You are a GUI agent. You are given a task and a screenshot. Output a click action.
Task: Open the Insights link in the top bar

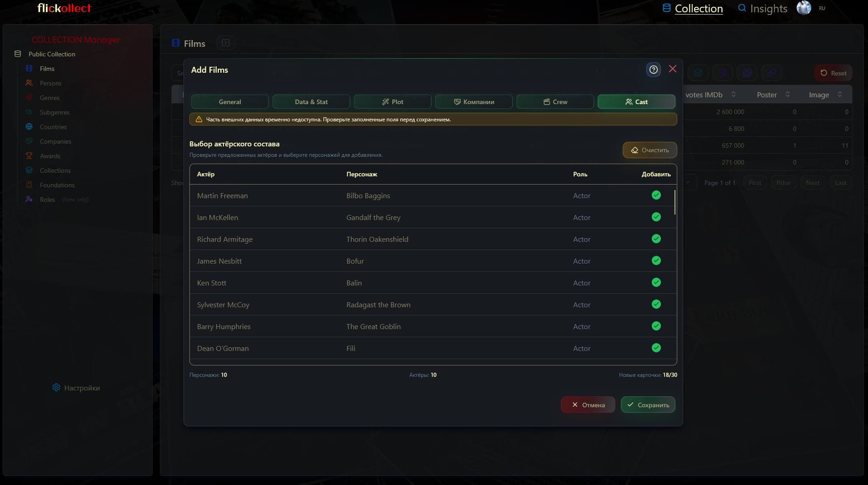pyautogui.click(x=763, y=8)
